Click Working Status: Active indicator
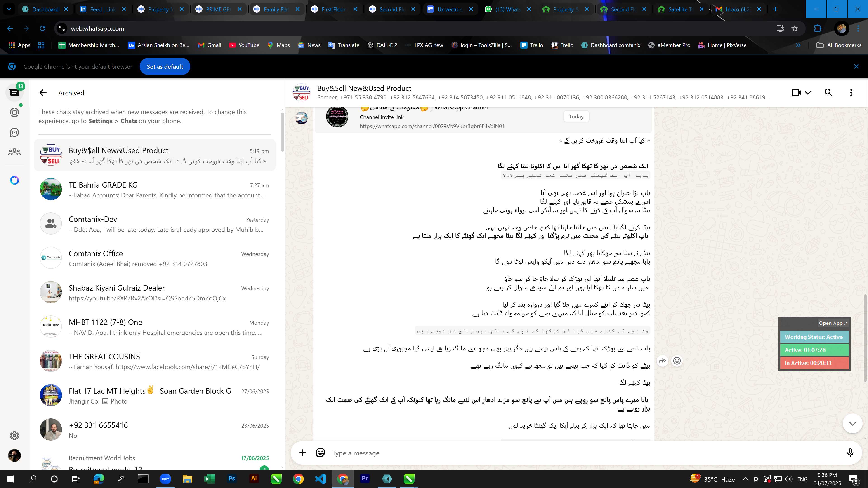868x488 pixels. pyautogui.click(x=814, y=337)
